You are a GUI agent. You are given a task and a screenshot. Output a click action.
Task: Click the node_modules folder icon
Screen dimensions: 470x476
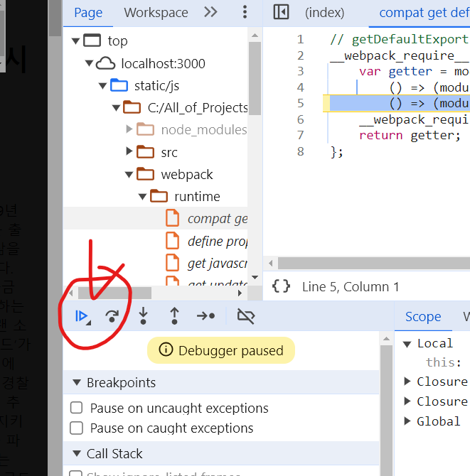[x=145, y=129]
